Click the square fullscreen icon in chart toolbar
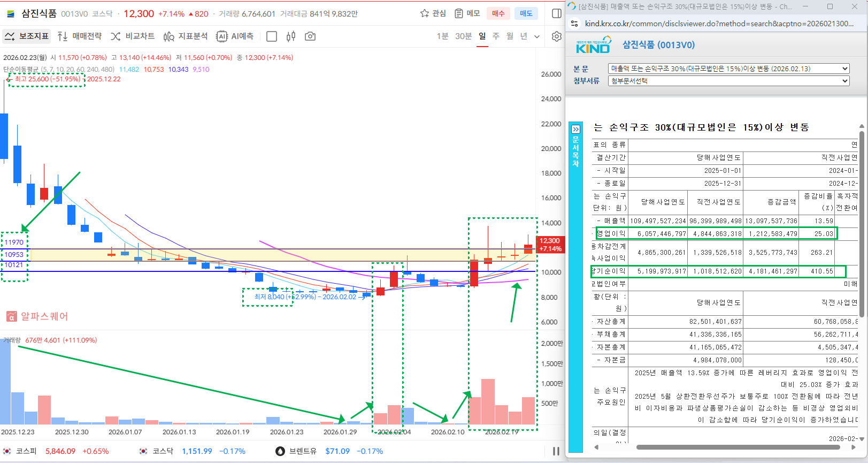The width and height of the screenshot is (868, 463). point(272,36)
